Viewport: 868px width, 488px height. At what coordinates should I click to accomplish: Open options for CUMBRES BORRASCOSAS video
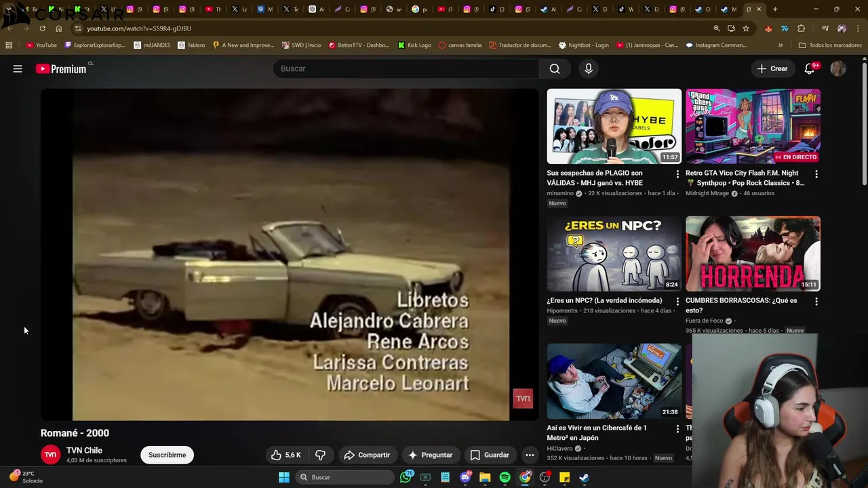pos(816,301)
